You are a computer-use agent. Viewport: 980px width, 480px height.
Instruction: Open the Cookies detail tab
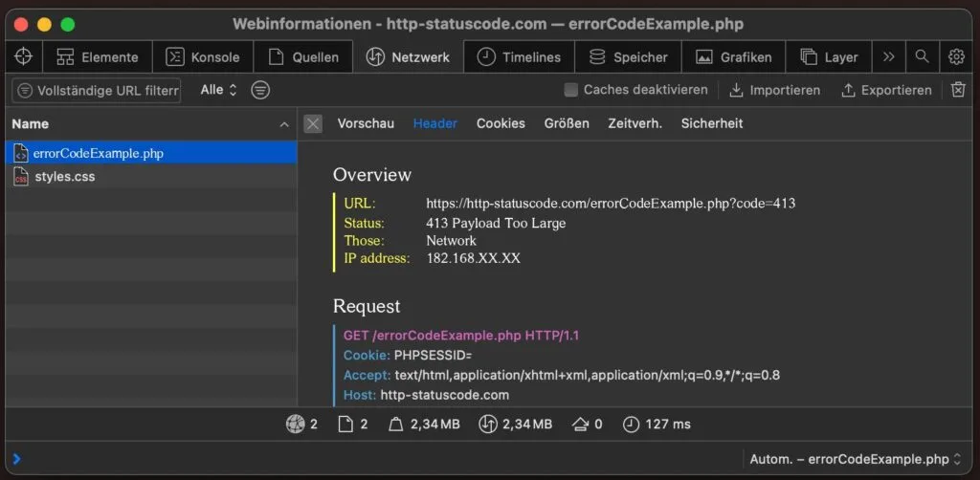coord(501,123)
